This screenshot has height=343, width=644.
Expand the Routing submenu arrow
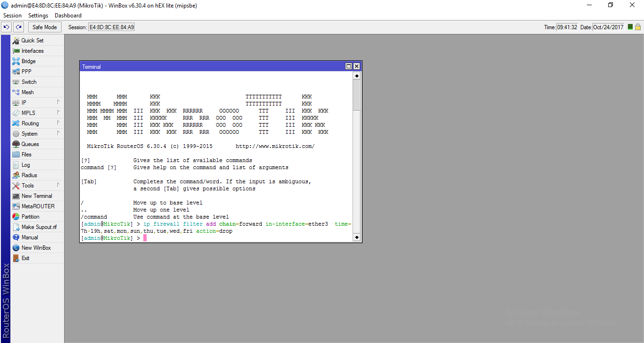(x=58, y=122)
